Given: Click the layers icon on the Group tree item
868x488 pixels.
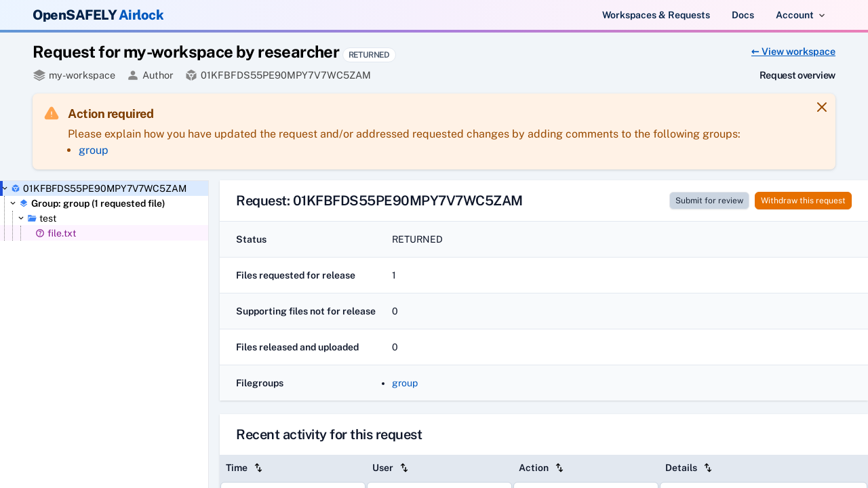Looking at the screenshot, I should [23, 203].
